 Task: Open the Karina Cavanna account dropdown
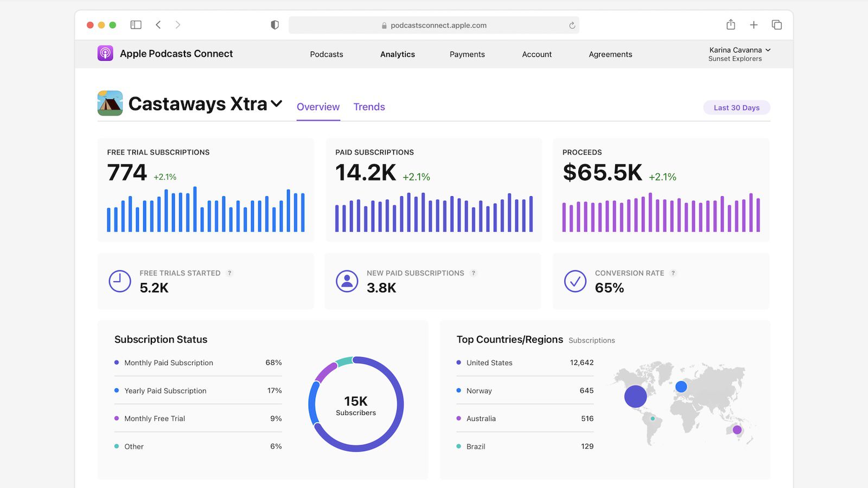pyautogui.click(x=739, y=50)
